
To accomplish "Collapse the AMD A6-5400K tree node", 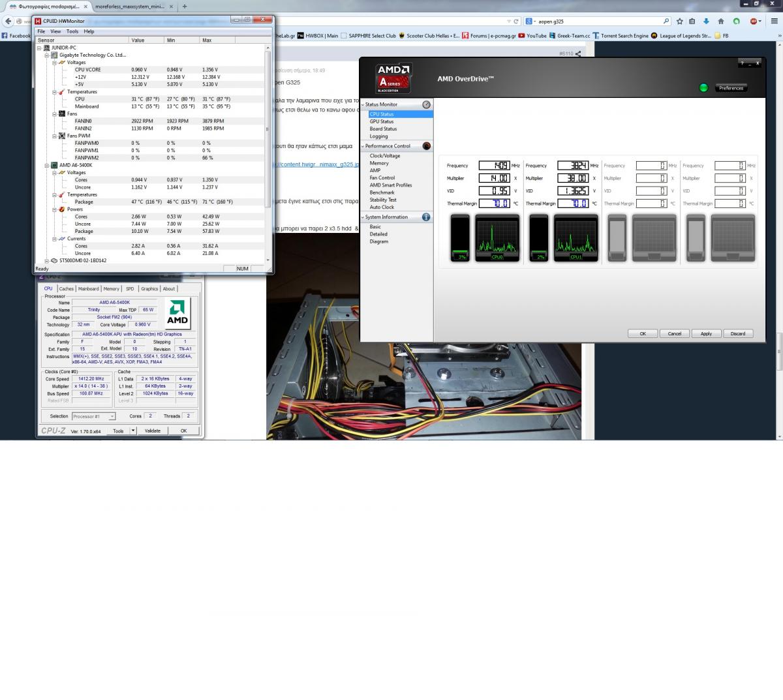I will pyautogui.click(x=47, y=166).
